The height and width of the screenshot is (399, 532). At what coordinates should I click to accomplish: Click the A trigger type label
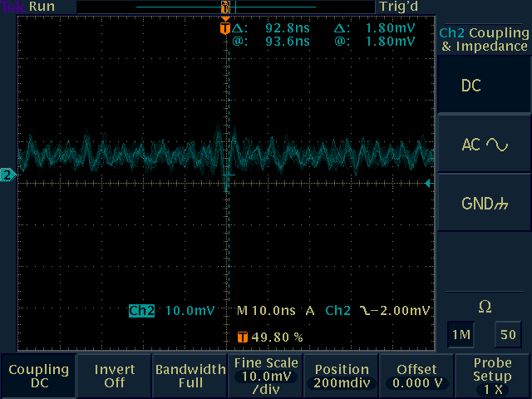(x=310, y=310)
